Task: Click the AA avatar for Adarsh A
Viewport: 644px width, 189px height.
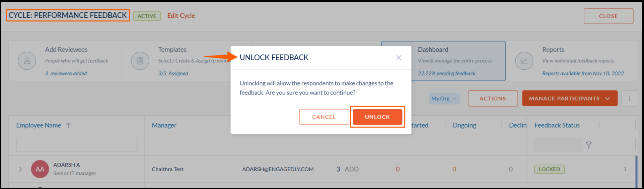Action: click(40, 169)
